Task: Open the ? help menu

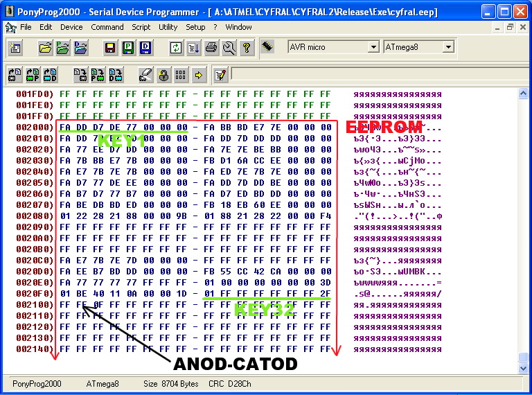Action: tap(215, 27)
